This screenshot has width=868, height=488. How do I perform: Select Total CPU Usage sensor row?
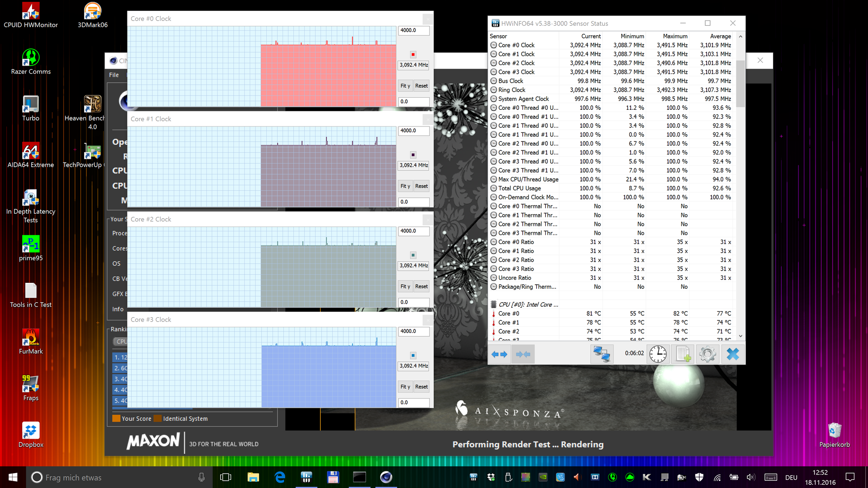[612, 188]
